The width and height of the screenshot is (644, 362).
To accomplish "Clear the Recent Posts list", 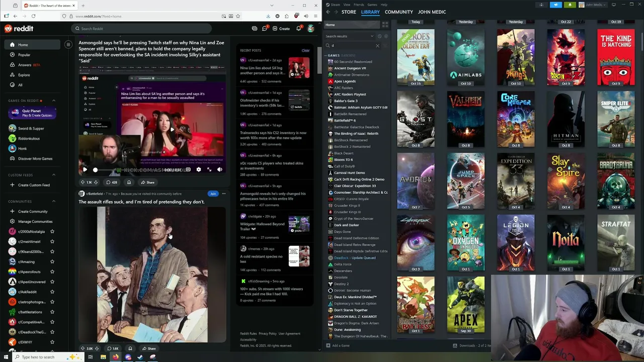I will (x=305, y=50).
